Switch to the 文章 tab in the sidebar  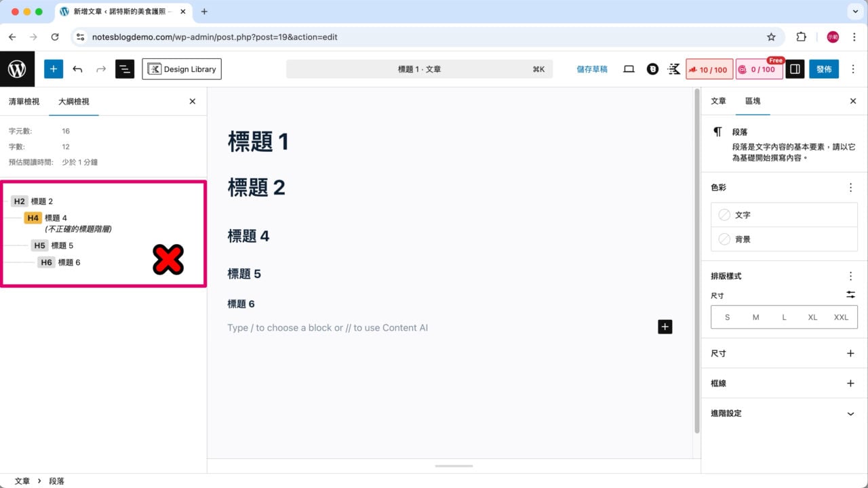point(717,100)
